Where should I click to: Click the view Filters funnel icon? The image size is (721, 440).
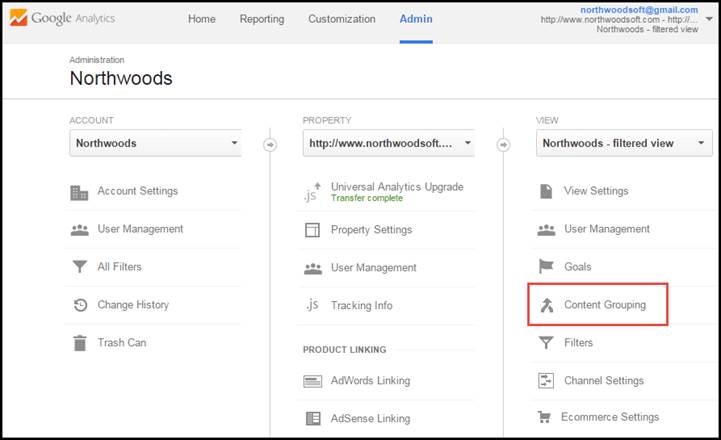(546, 343)
